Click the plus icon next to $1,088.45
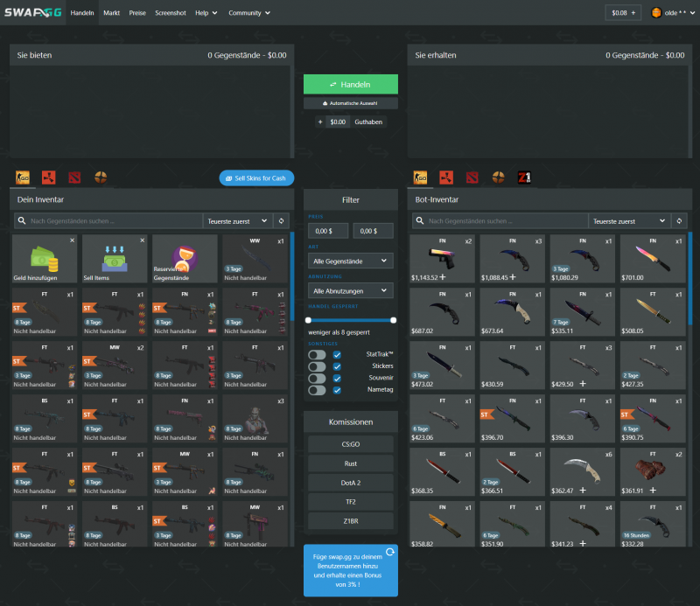 [513, 277]
